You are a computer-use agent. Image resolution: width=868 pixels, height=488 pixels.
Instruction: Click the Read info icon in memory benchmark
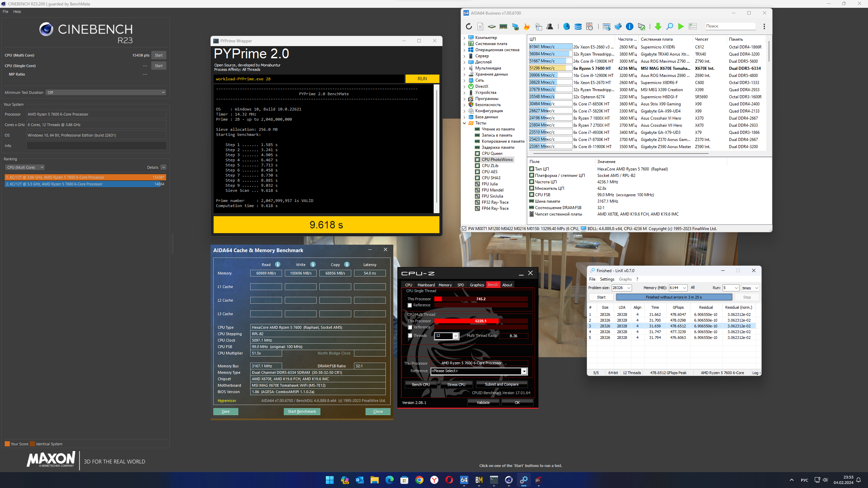tap(278, 264)
